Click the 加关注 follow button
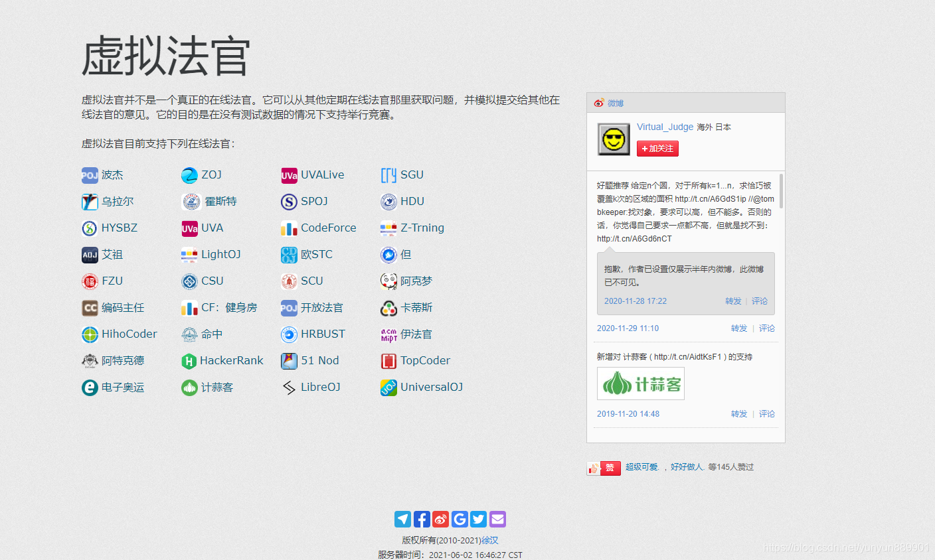This screenshot has width=935, height=560. (657, 149)
